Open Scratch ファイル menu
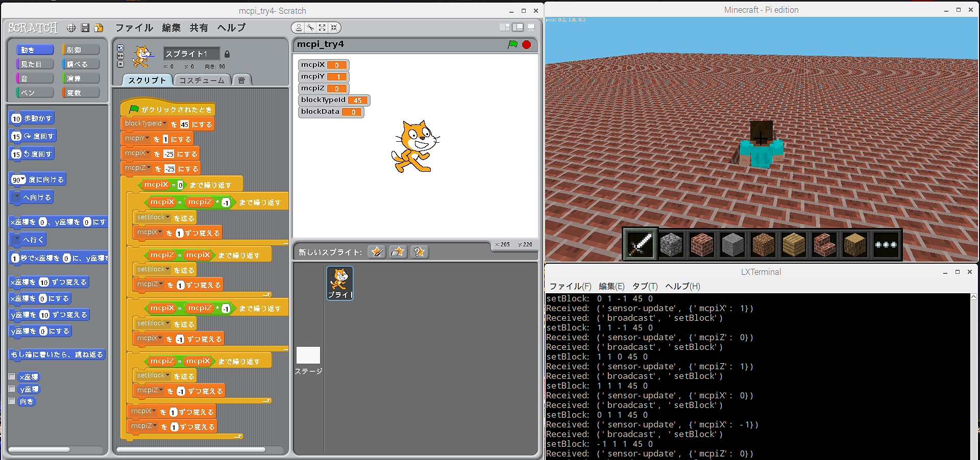 134,28
